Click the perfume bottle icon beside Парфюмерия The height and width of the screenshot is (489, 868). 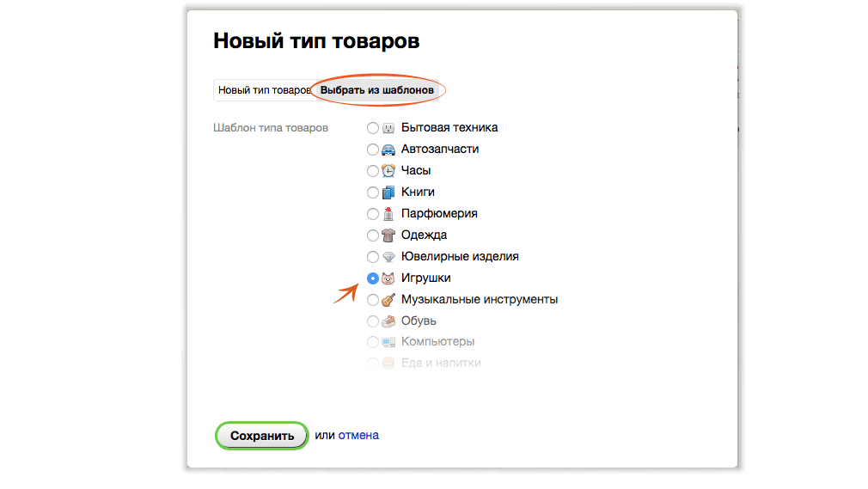pos(388,214)
